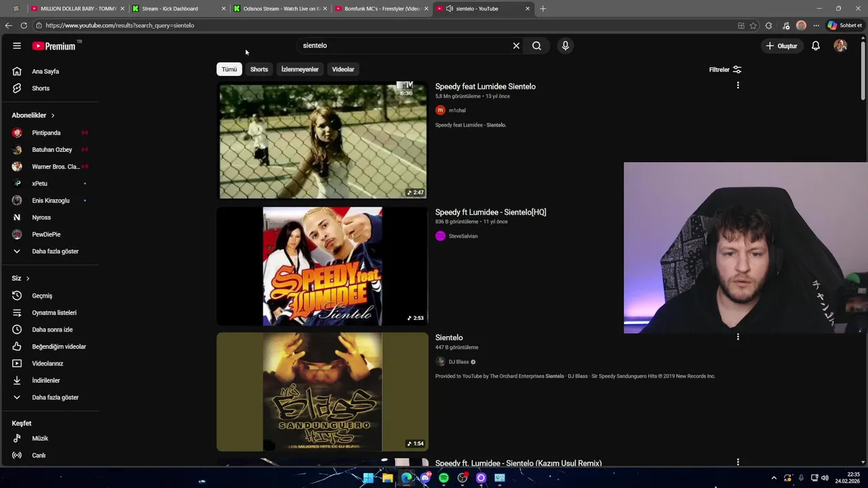Switch to the Bomfunk MC's Freestyler tab
This screenshot has height=488, width=868.
(381, 9)
